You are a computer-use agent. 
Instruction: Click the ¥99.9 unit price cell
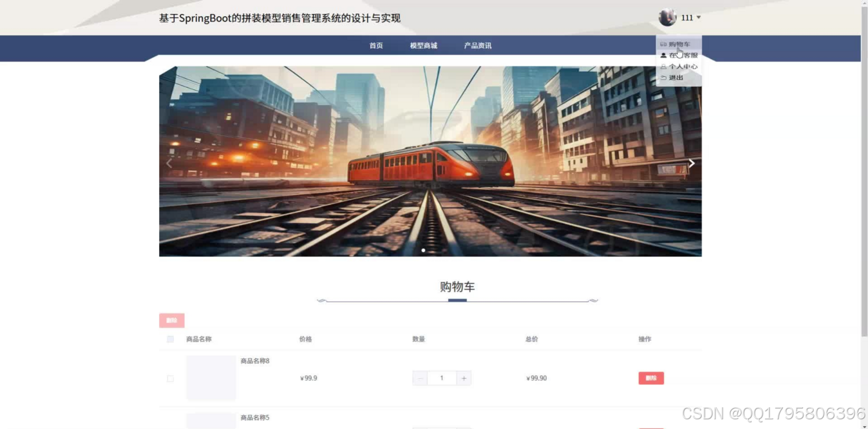tap(309, 378)
